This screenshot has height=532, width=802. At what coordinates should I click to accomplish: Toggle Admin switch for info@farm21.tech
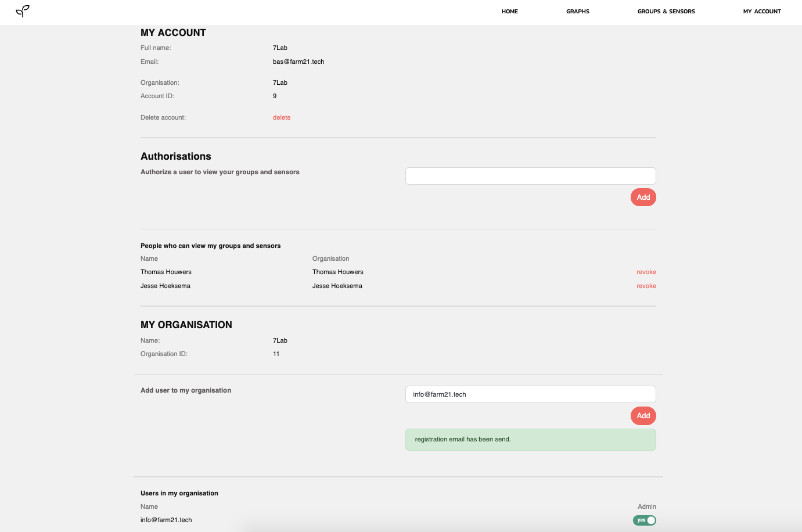644,520
